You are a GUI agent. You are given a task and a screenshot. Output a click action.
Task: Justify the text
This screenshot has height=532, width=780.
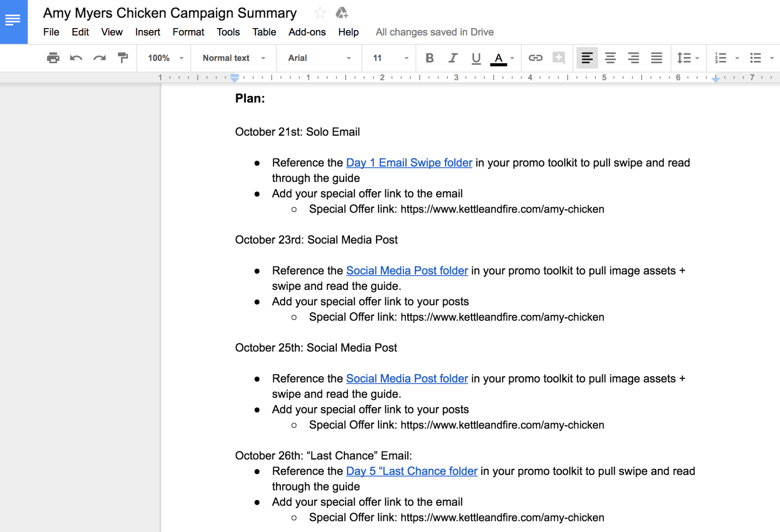(657, 58)
